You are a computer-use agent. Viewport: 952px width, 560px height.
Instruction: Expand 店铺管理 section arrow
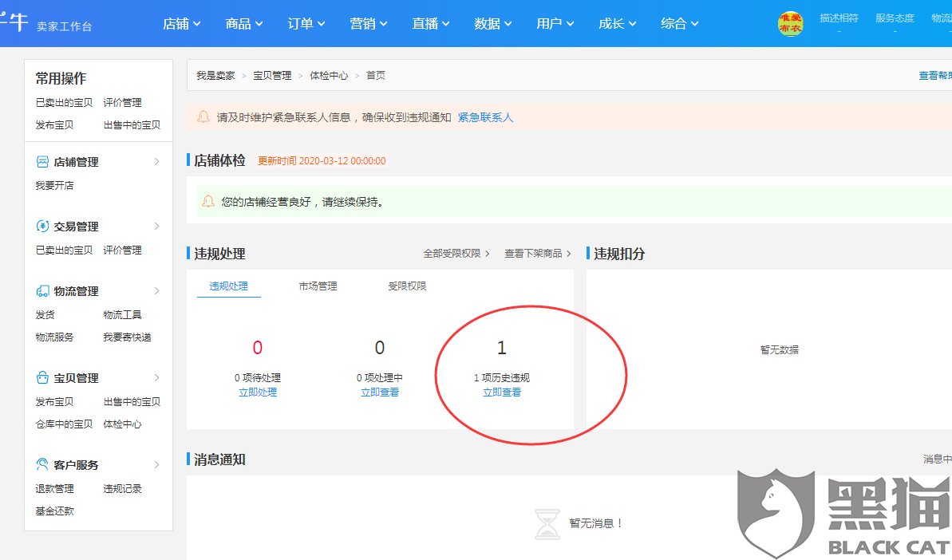pos(156,161)
